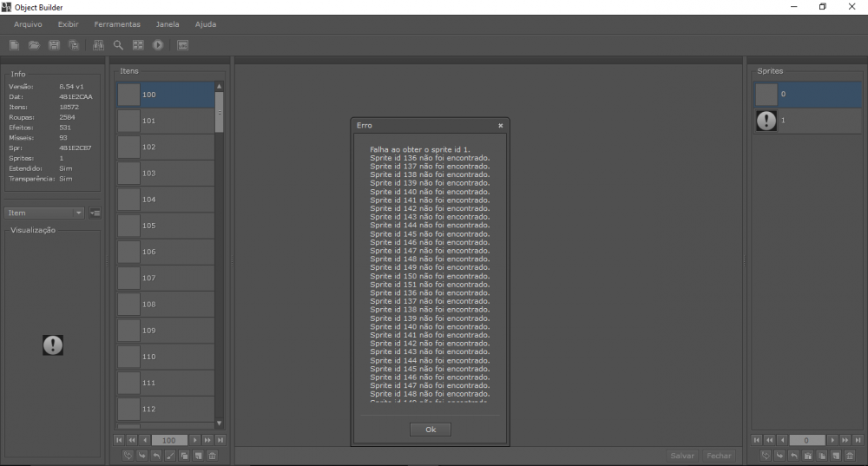Jump to last item in Itens pager
This screenshot has width=868, height=466.
[220, 440]
